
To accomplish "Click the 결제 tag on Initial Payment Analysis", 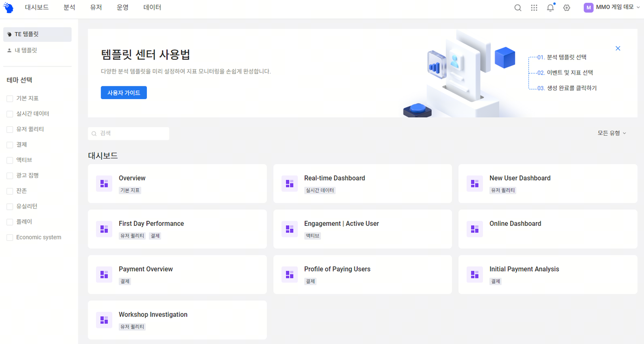I will pyautogui.click(x=496, y=281).
